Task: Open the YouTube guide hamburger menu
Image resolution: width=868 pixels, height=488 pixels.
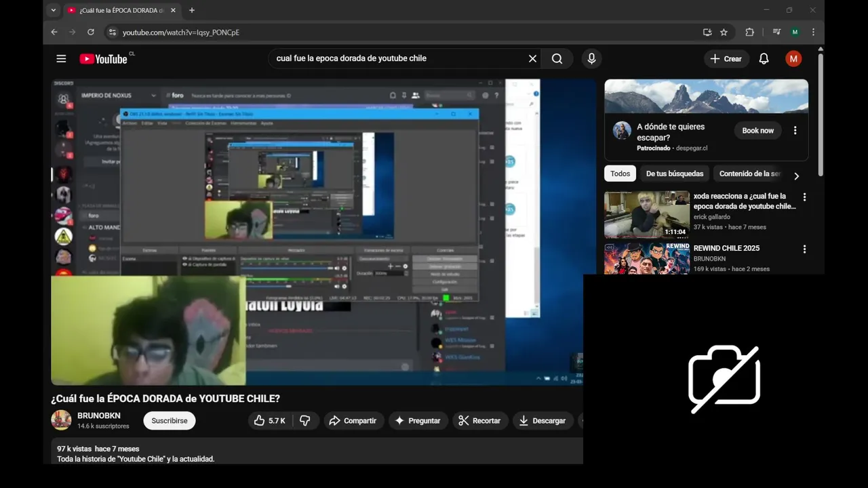Action: tap(61, 59)
